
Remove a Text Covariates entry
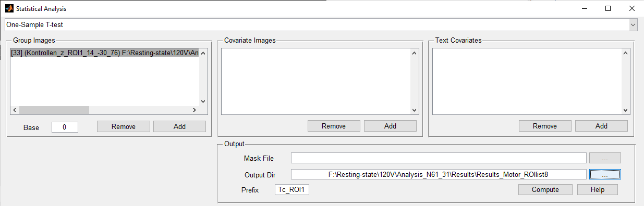545,126
